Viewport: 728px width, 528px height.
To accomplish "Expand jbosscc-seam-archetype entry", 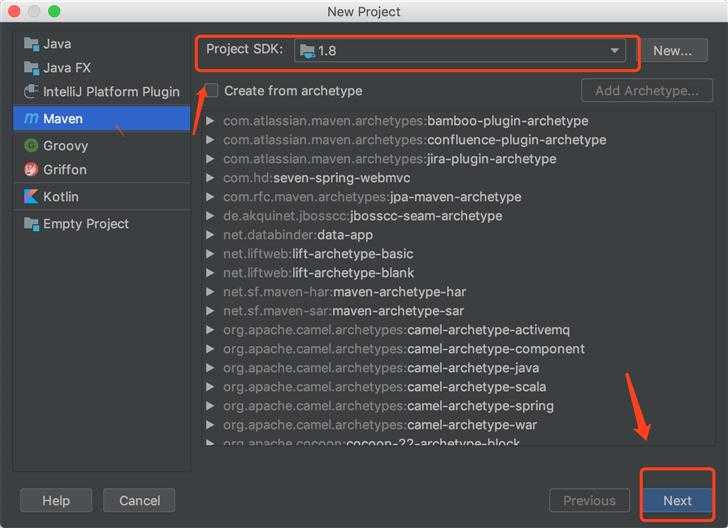I will pyautogui.click(x=210, y=216).
